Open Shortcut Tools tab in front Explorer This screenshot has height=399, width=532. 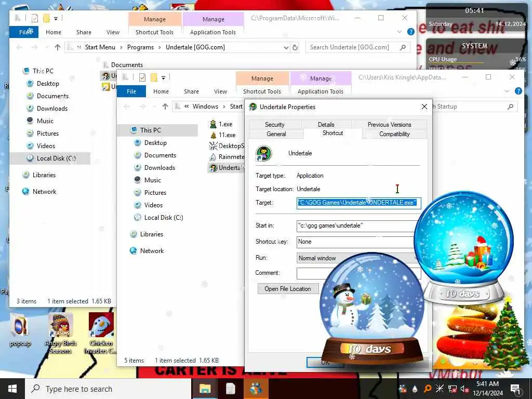click(x=262, y=91)
